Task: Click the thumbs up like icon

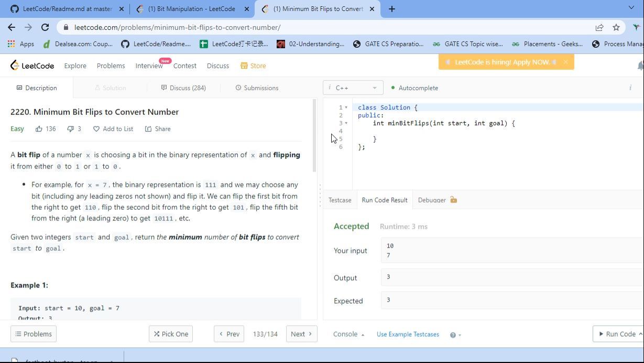Action: [39, 129]
